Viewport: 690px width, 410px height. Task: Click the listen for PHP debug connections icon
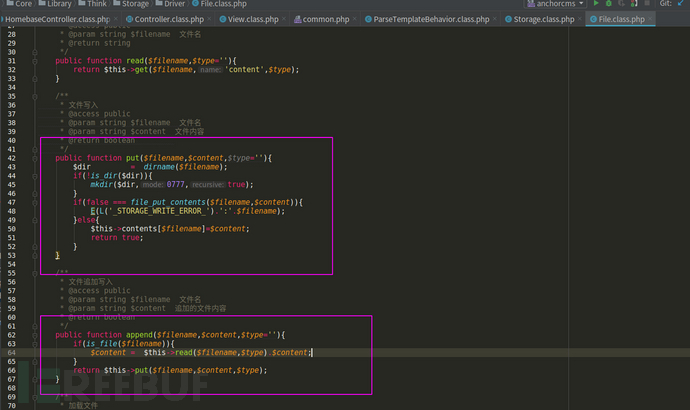coord(634,3)
